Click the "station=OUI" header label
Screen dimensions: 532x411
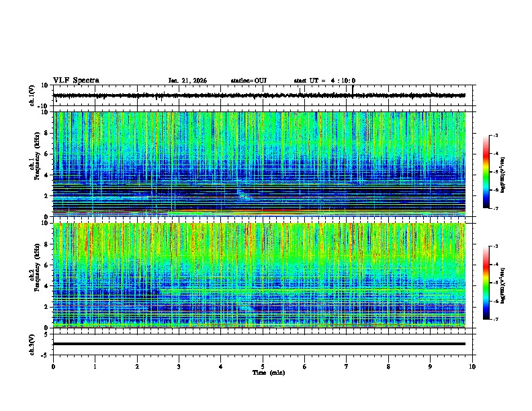pyautogui.click(x=249, y=81)
